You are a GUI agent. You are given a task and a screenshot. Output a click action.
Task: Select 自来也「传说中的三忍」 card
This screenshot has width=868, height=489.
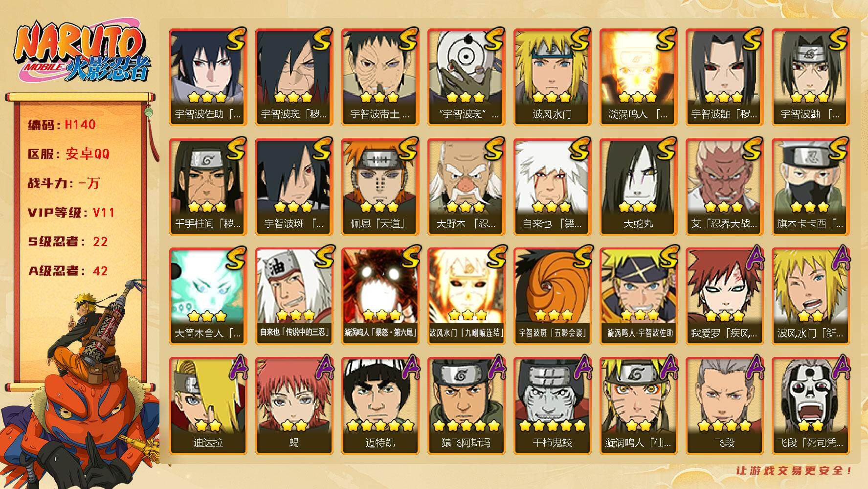pos(294,296)
